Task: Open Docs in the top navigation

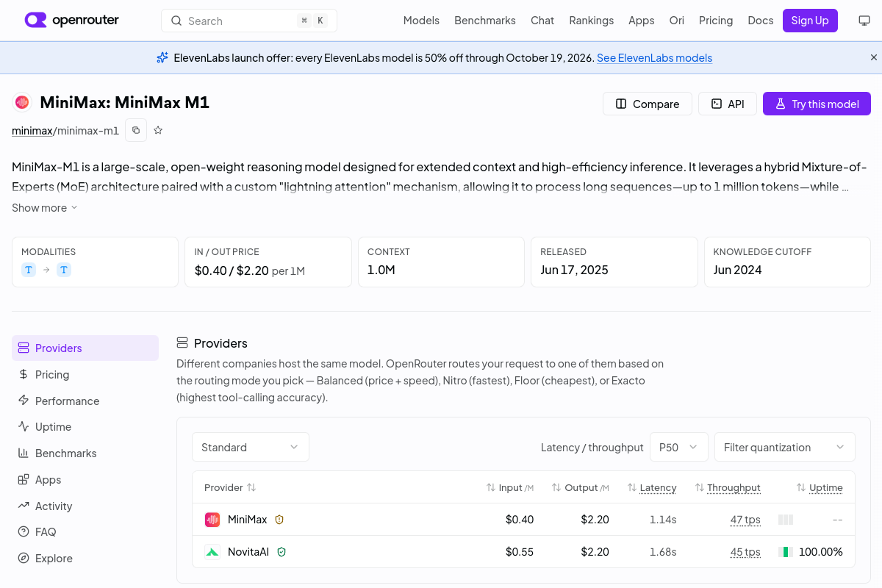Action: tap(761, 21)
